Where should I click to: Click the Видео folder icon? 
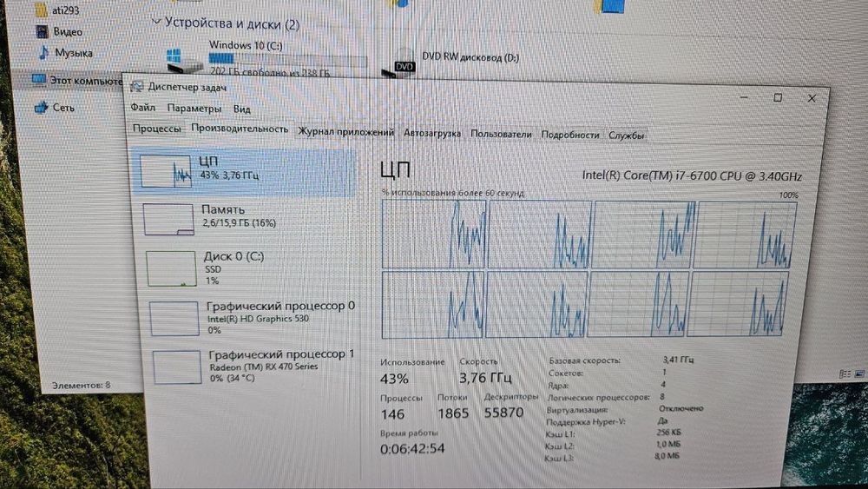click(42, 31)
